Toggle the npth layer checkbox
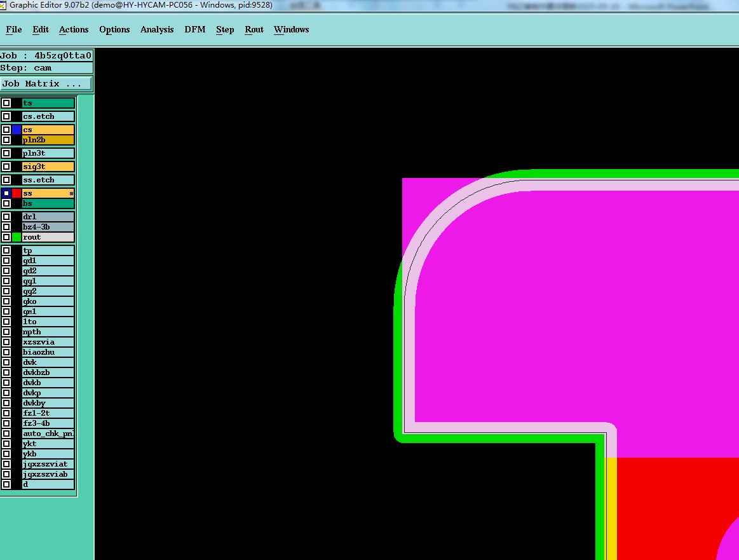This screenshot has width=739, height=560. [6, 331]
